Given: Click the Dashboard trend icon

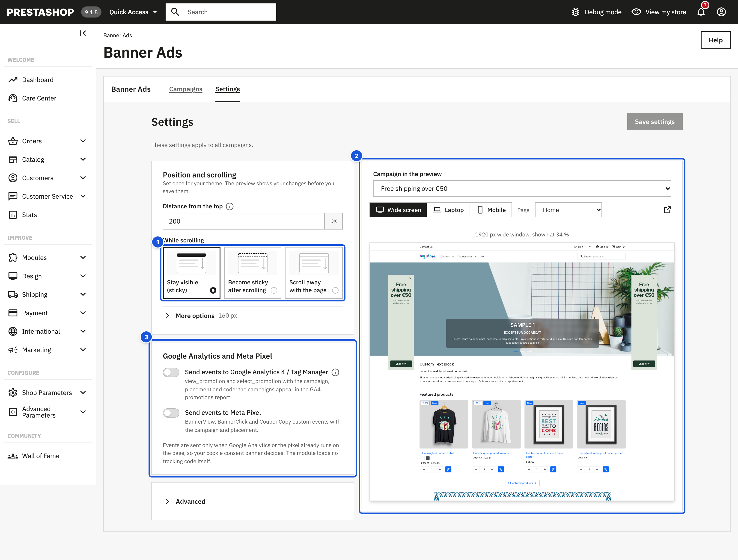Looking at the screenshot, I should [13, 80].
